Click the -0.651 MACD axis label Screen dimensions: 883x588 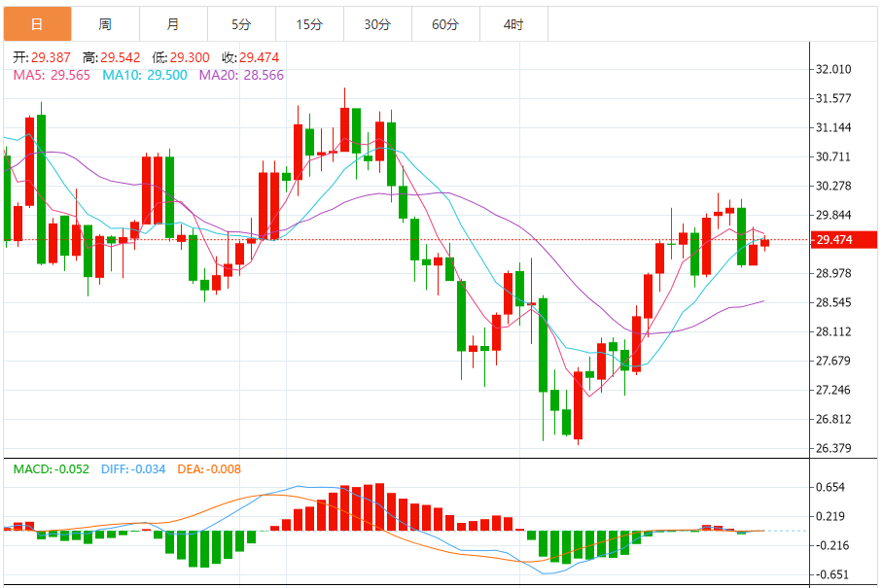pos(832,574)
